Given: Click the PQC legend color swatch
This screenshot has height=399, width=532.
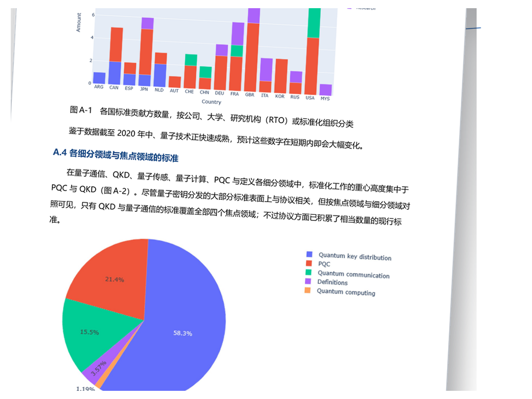Looking at the screenshot, I should point(309,263).
